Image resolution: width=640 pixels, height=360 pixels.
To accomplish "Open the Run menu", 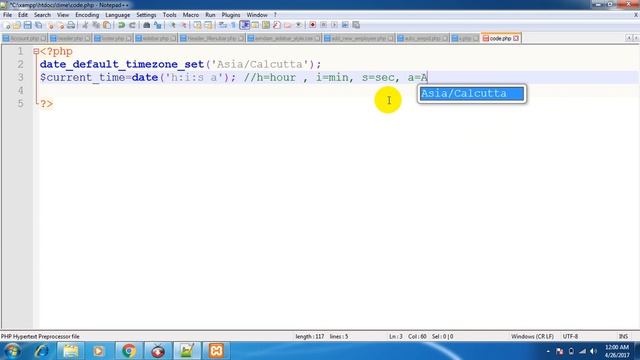I will point(210,15).
